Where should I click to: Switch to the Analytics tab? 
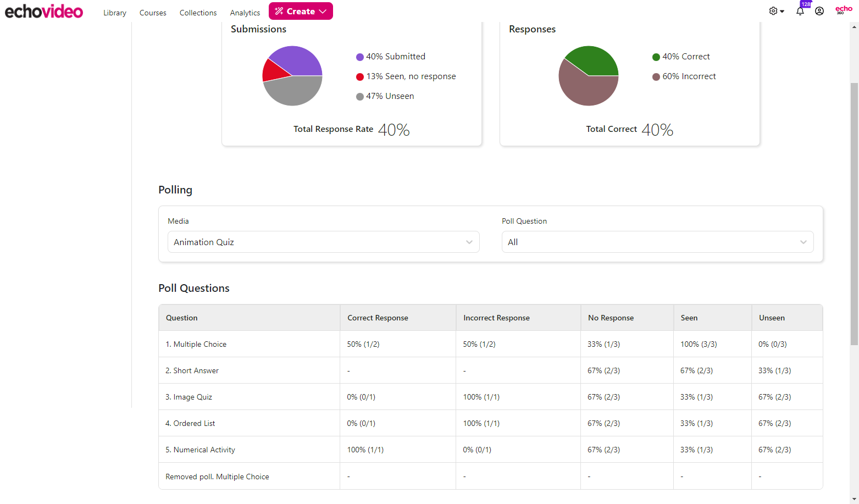coord(245,13)
